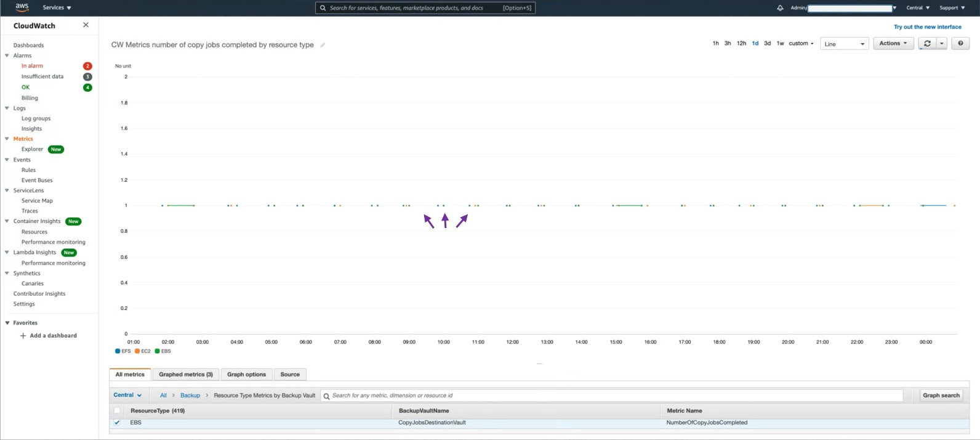Open Dashboards in the sidebar
The height and width of the screenshot is (440, 980).
point(29,45)
